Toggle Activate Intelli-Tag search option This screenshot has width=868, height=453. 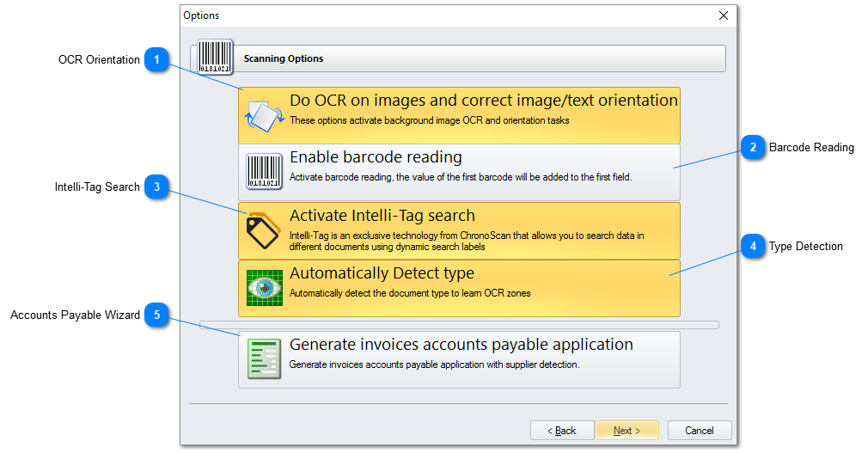click(x=481, y=230)
